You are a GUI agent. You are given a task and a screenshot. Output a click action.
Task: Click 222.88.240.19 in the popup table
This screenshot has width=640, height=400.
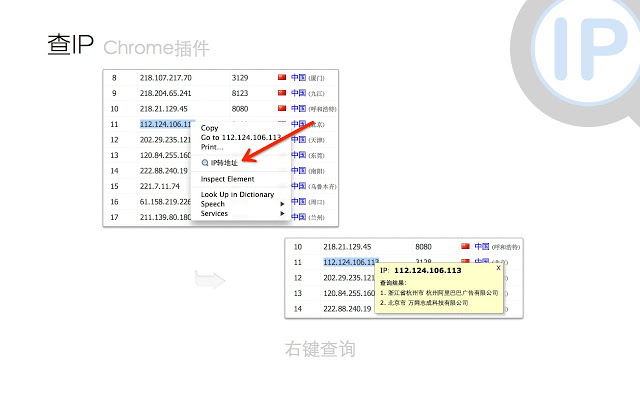[347, 309]
